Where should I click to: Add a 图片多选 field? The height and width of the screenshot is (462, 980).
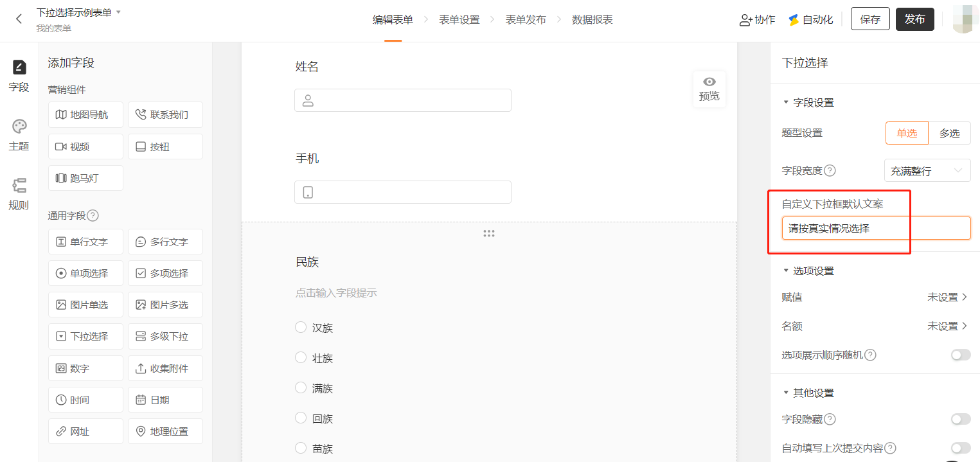click(x=165, y=305)
